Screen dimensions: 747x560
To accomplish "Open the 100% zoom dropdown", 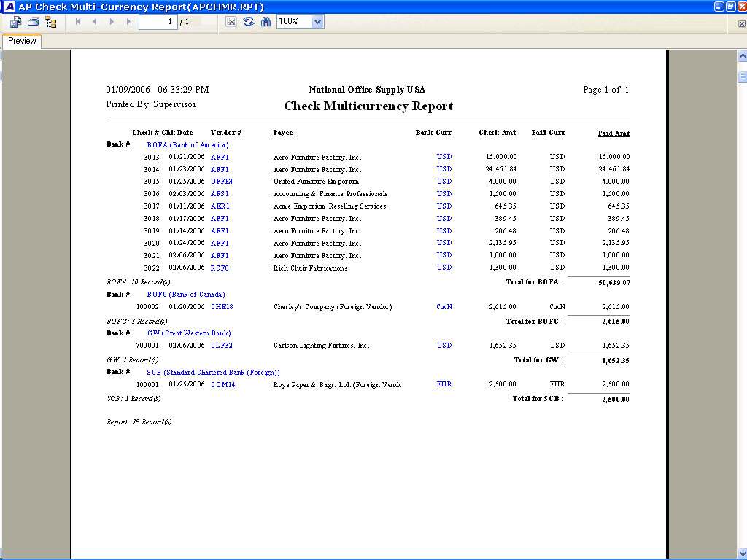I will pyautogui.click(x=317, y=22).
